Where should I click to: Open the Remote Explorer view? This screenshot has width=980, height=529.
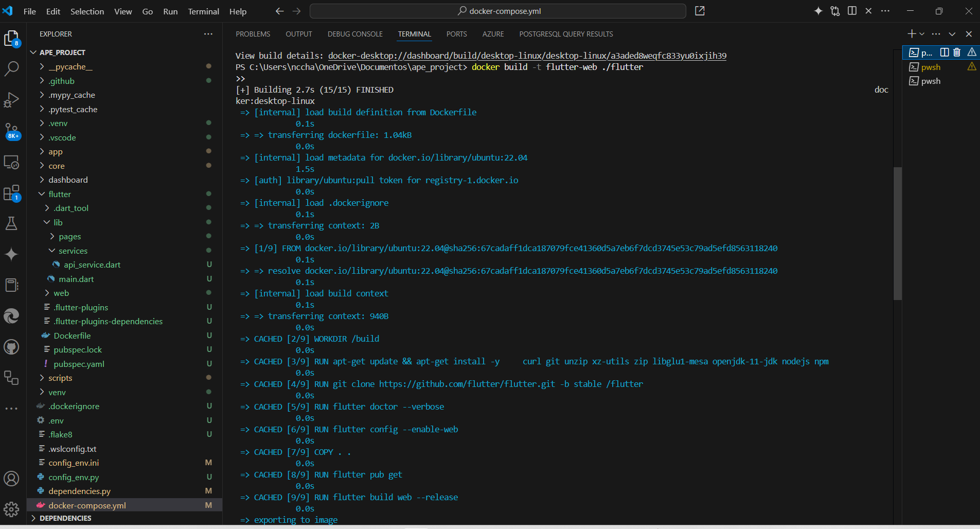11,162
